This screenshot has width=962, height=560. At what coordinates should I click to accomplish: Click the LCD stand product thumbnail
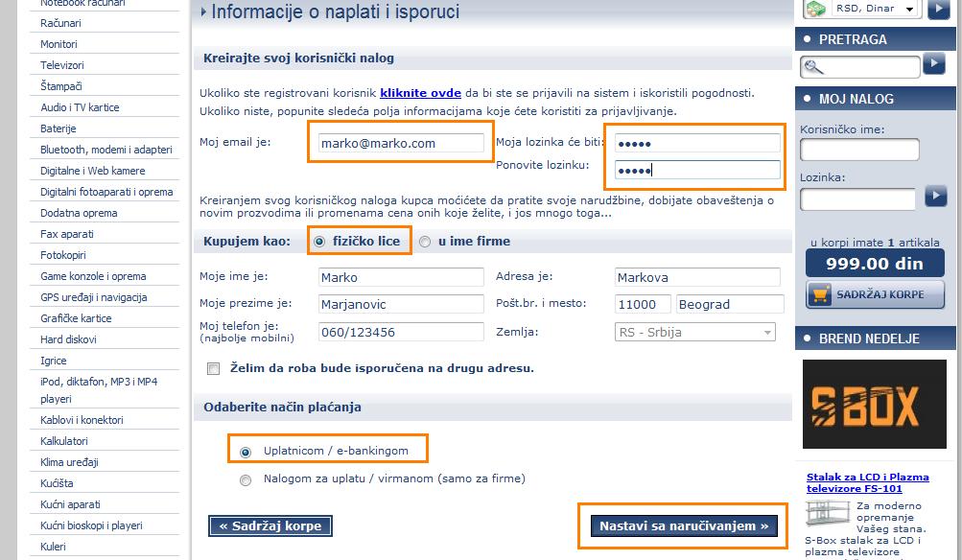coord(828,514)
